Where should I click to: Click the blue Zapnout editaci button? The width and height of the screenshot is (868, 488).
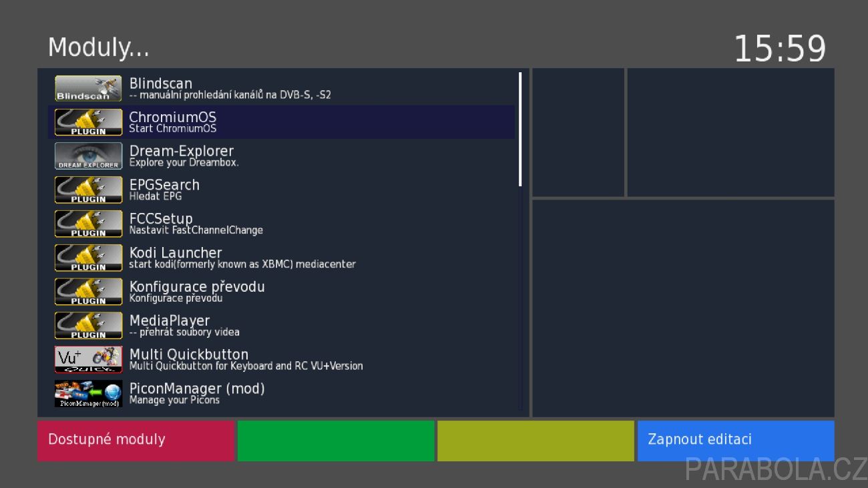(736, 440)
